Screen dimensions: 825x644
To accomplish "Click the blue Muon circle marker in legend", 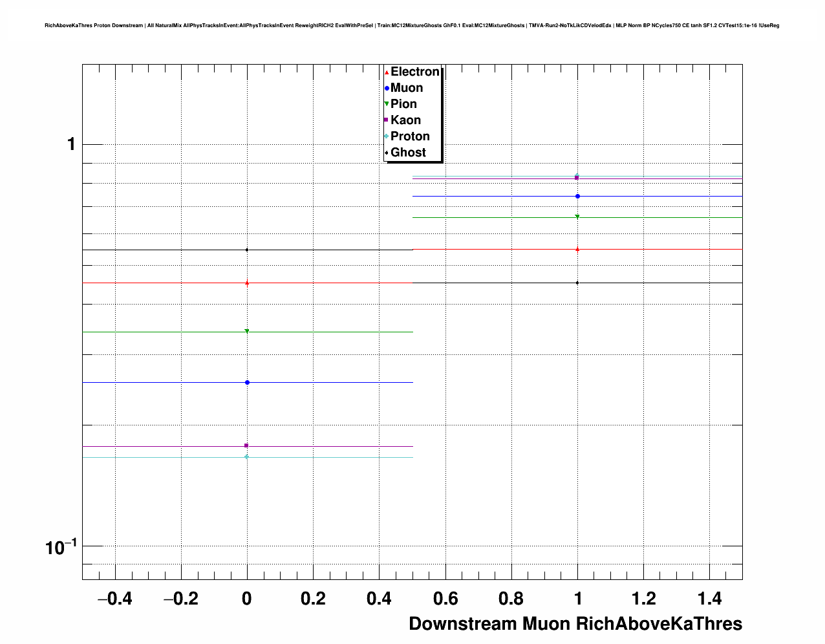I will point(387,88).
